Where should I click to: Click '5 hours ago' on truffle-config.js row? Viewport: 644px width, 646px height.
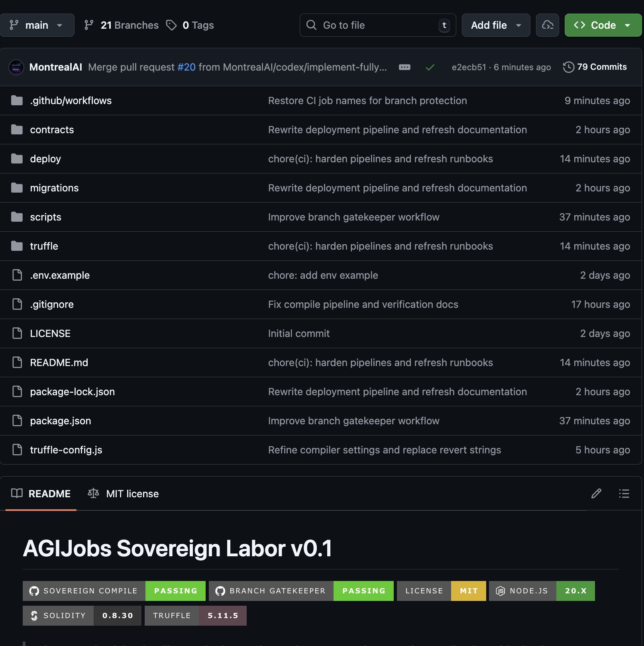point(603,450)
